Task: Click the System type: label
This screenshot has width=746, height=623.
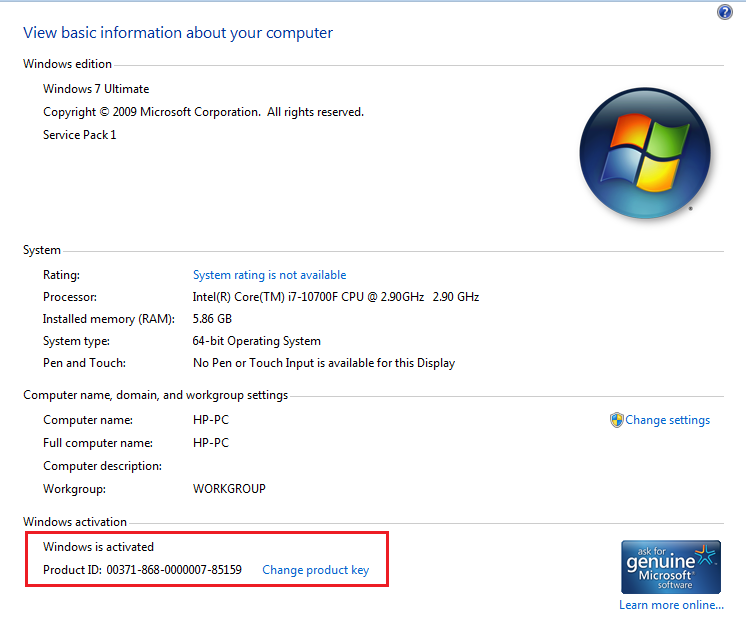Action: pyautogui.click(x=76, y=341)
